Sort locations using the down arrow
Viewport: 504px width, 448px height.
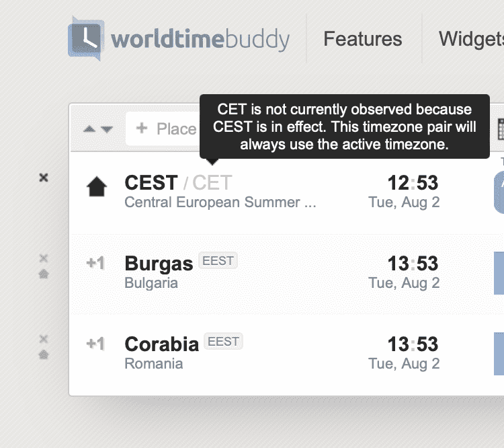[106, 129]
